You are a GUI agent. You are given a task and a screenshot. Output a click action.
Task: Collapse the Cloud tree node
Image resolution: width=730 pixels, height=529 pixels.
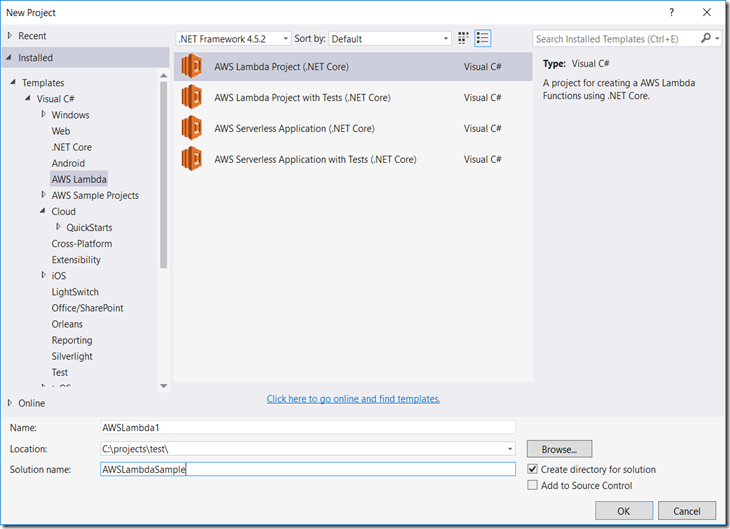click(43, 211)
